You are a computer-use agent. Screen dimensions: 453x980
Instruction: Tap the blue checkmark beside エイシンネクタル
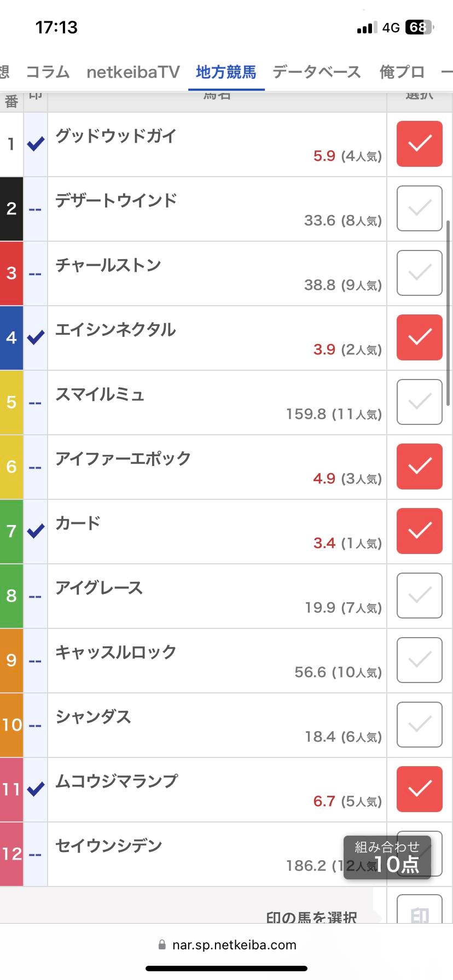pos(36,338)
